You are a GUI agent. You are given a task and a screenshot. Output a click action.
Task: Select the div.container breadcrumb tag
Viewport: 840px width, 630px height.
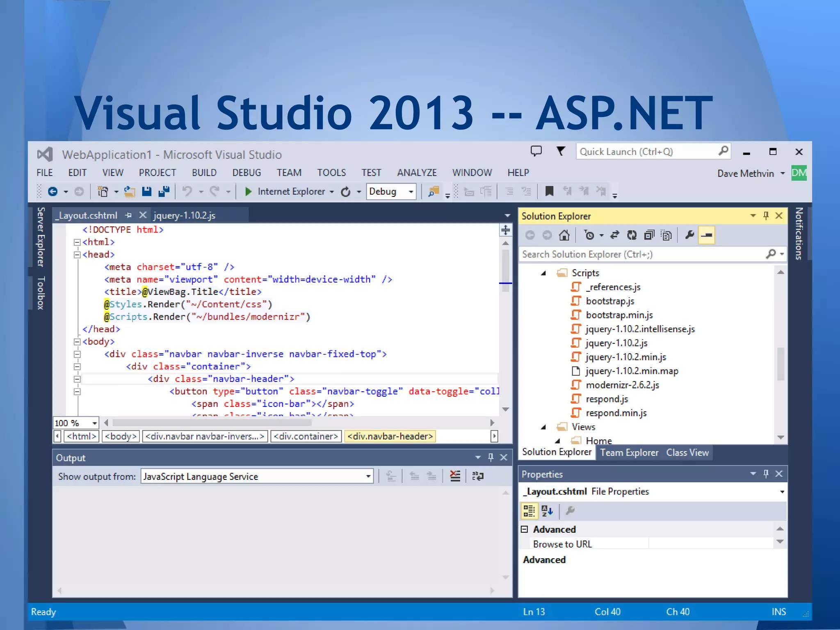pos(306,436)
